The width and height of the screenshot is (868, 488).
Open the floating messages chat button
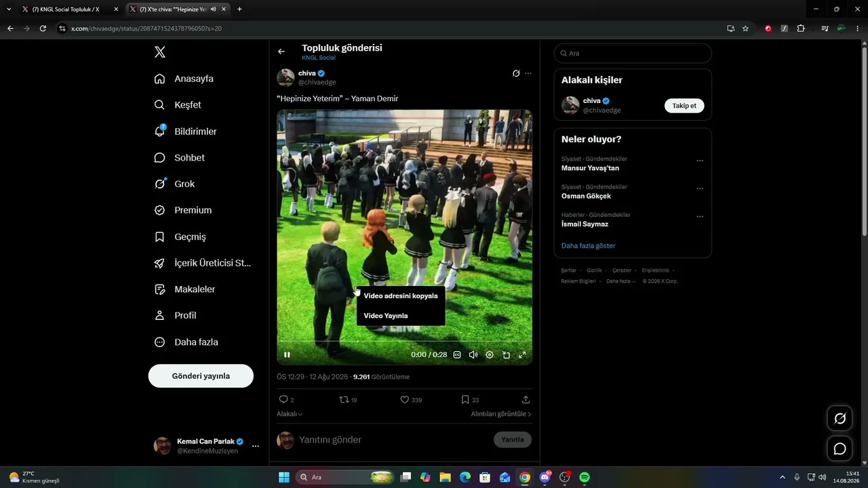840,449
